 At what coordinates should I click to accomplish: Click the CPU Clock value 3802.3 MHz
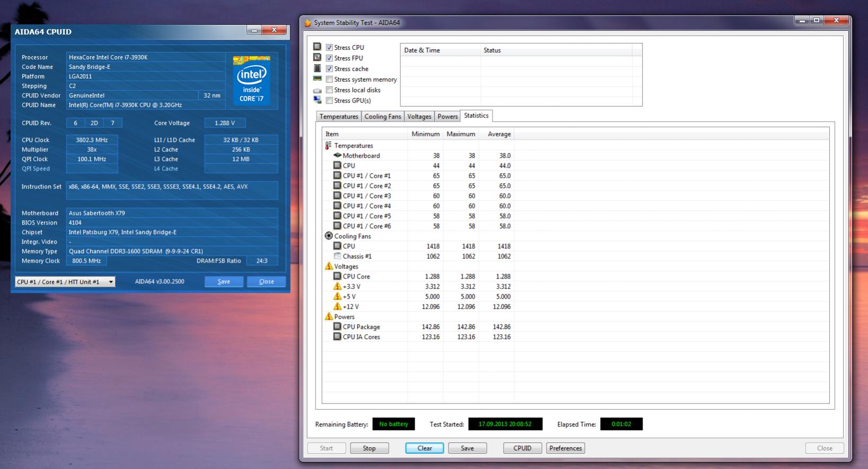tap(92, 140)
